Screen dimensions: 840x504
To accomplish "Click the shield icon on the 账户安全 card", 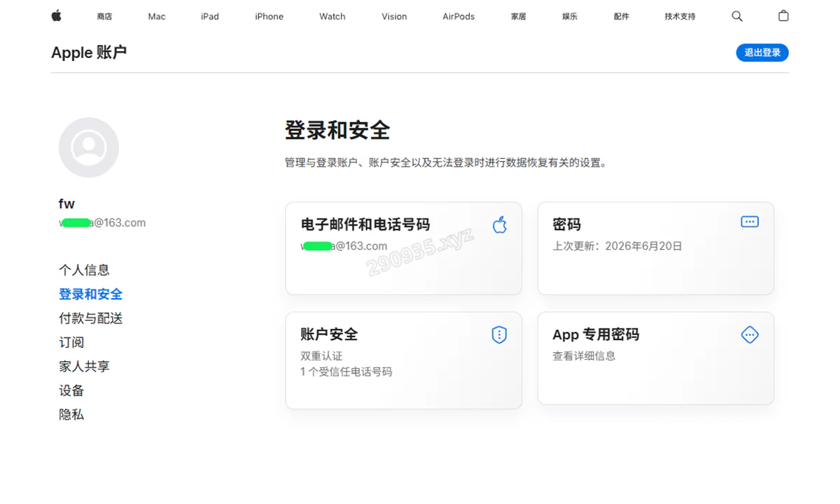I will [499, 335].
